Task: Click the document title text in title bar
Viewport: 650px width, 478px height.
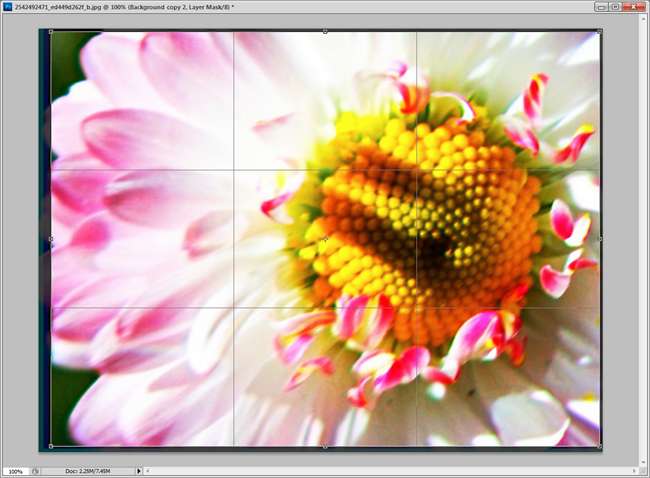Action: coord(124,7)
